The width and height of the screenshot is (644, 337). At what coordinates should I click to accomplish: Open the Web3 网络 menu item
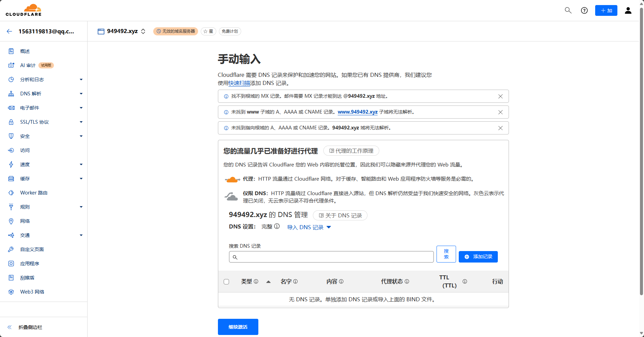click(x=32, y=292)
